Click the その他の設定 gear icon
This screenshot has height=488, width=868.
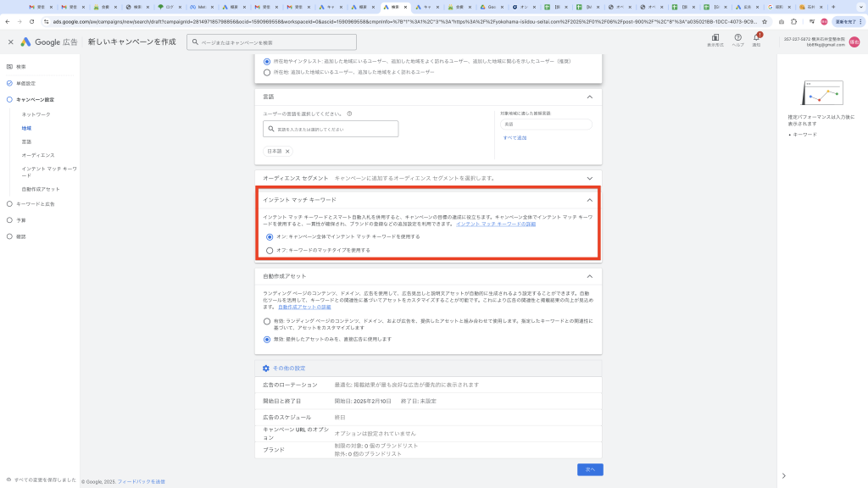(x=265, y=369)
